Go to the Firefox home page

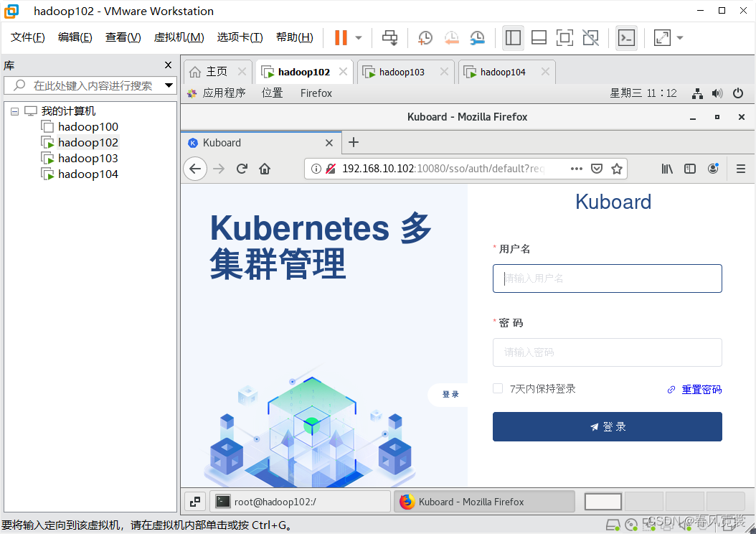(x=264, y=169)
